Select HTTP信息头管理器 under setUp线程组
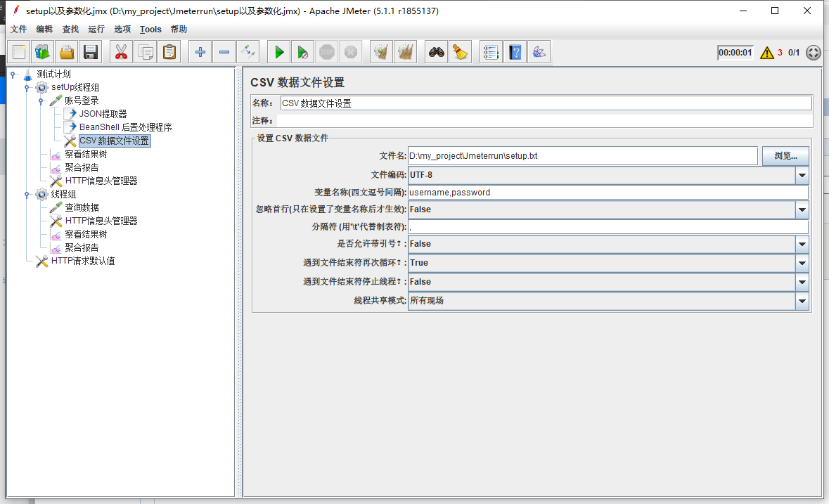The image size is (829, 504). click(x=101, y=181)
